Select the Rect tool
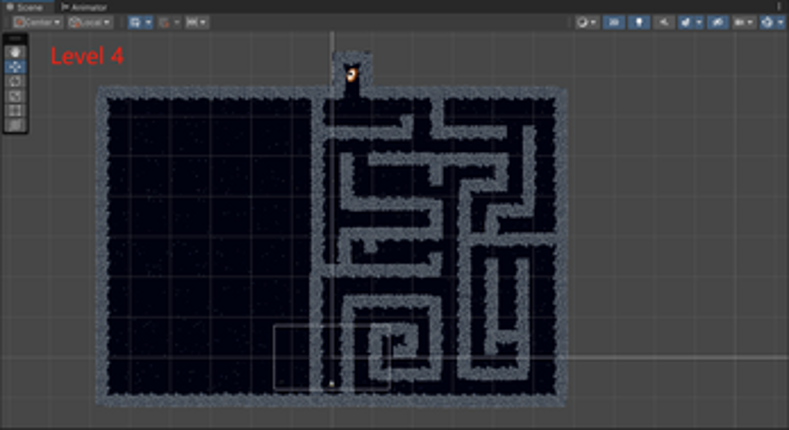This screenshot has width=789, height=430. (15, 110)
